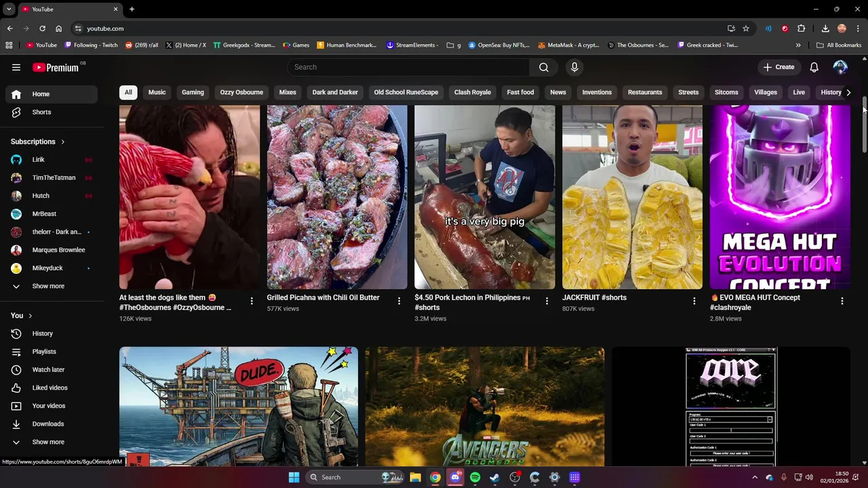This screenshot has height=488, width=868.
Task: Play the Avengers Doomsday video thumbnail
Action: tap(485, 407)
